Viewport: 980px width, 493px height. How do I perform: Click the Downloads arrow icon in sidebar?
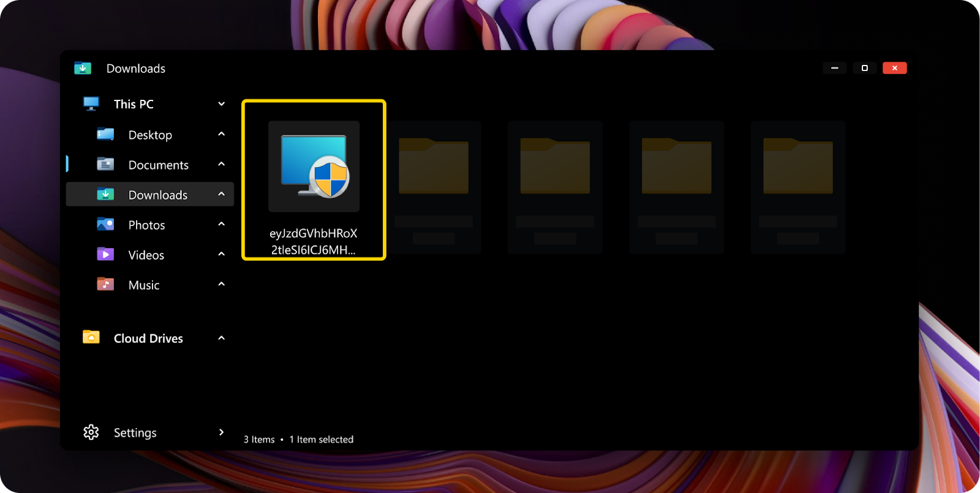[x=105, y=194]
